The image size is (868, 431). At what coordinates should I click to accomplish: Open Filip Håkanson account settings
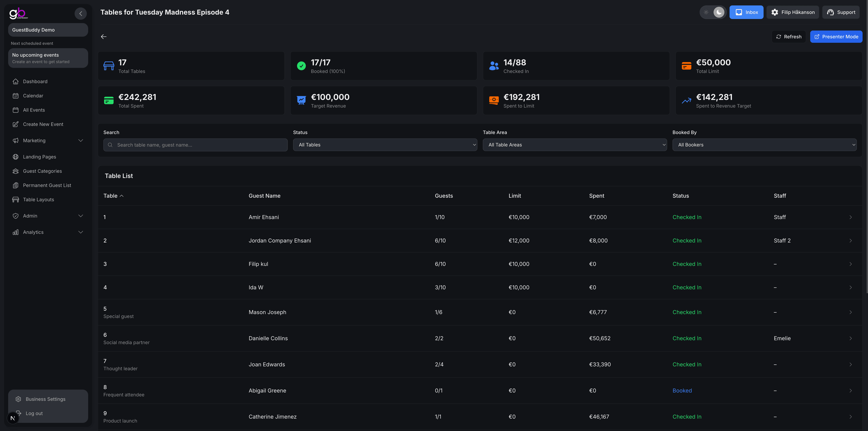[793, 12]
